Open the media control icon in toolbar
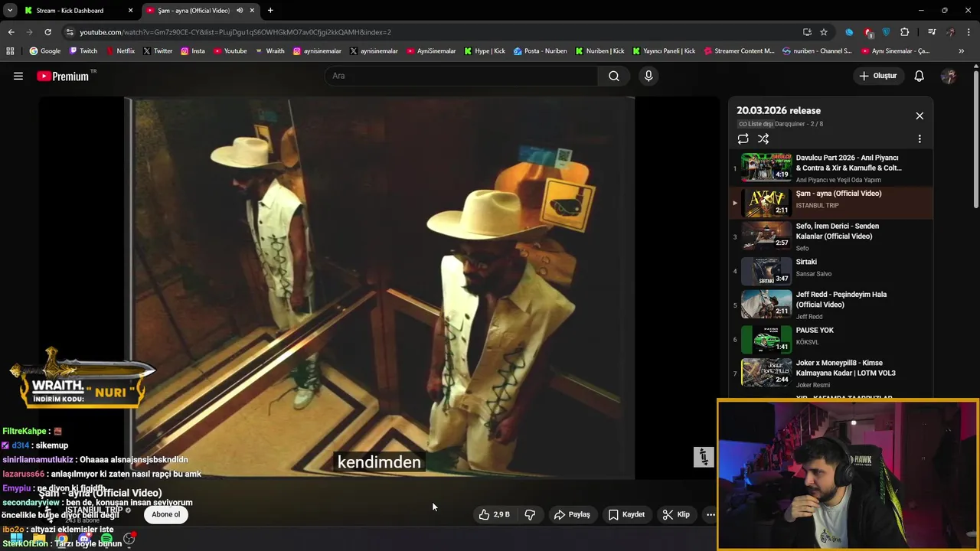Image resolution: width=980 pixels, height=551 pixels. [932, 32]
